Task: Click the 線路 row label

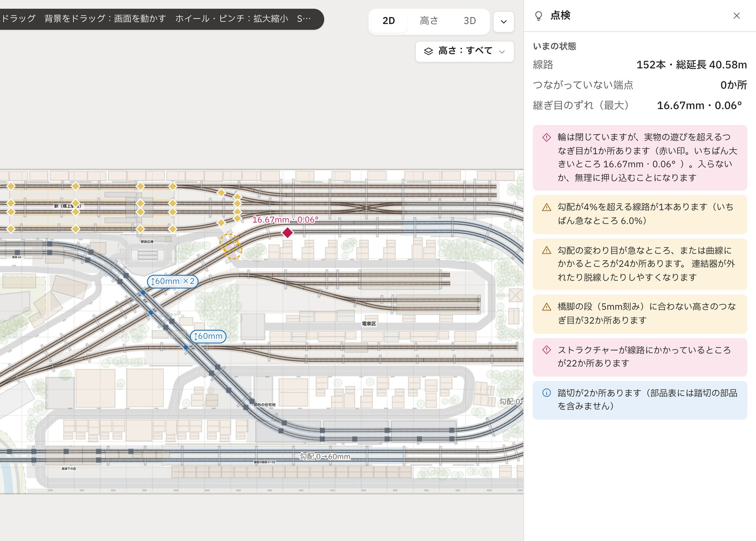Action: pyautogui.click(x=543, y=65)
